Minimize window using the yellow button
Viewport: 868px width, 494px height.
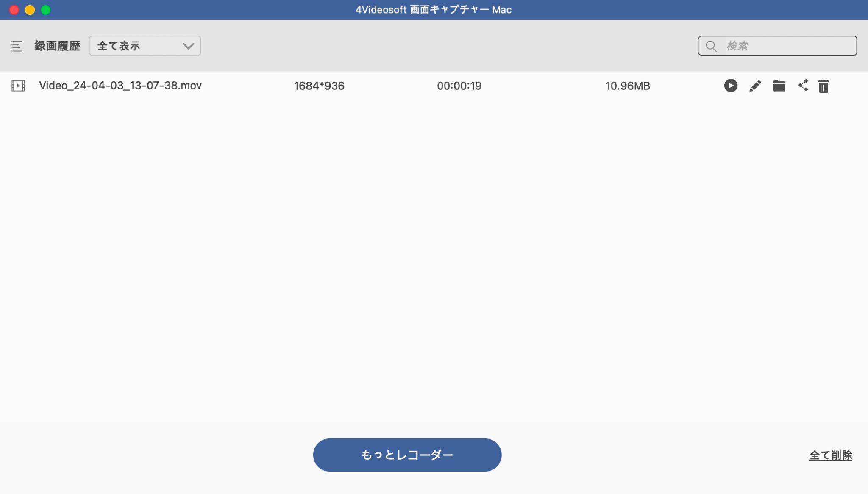coord(30,10)
